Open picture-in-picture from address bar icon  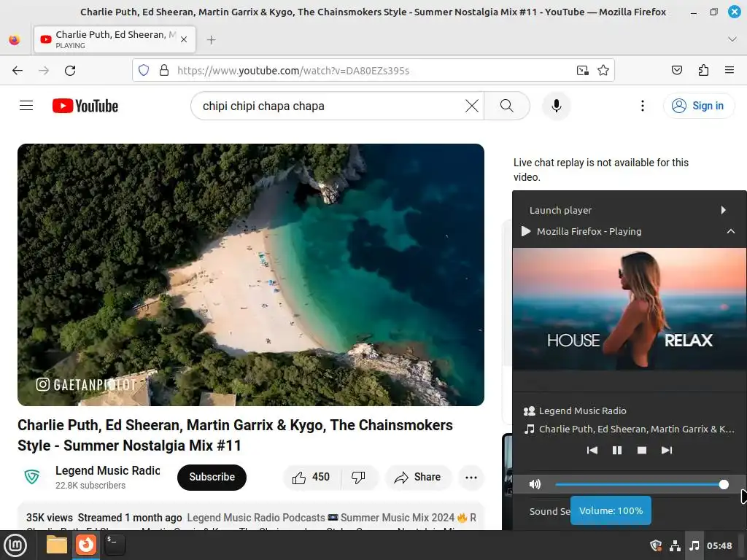[x=583, y=71]
